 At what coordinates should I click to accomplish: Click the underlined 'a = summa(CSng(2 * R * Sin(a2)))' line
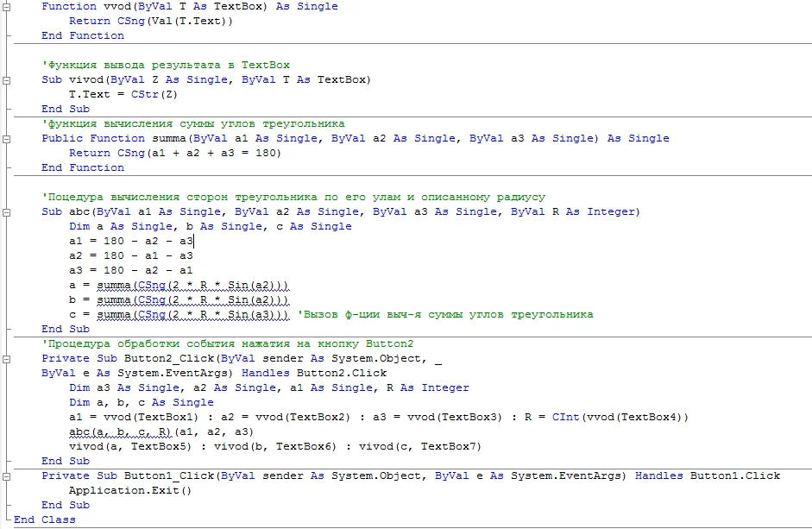click(x=179, y=286)
